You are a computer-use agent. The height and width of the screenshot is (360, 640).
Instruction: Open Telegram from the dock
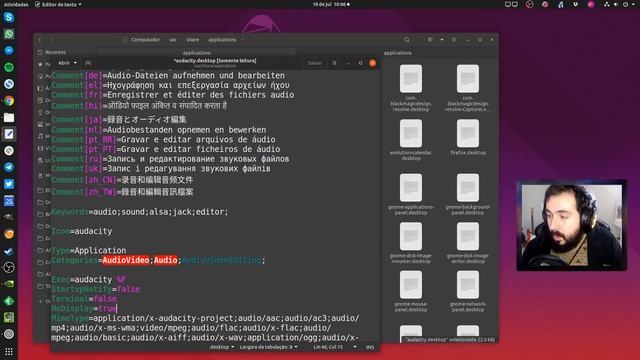click(9, 167)
